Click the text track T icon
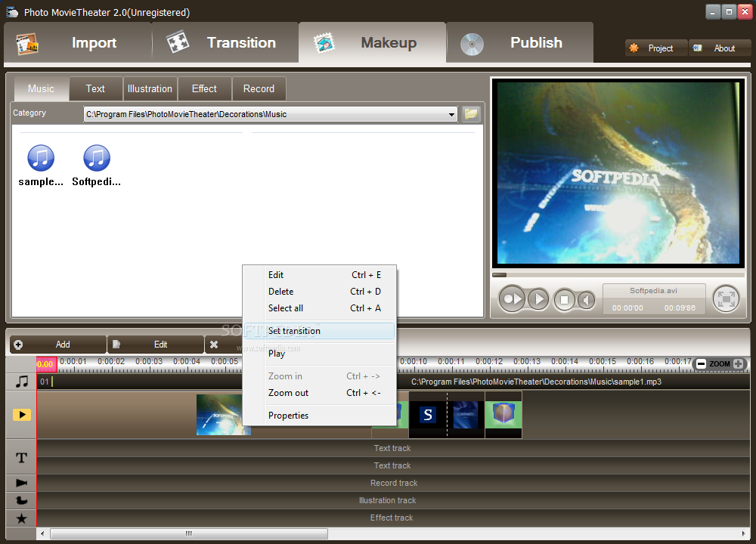The height and width of the screenshot is (544, 756). [x=22, y=458]
